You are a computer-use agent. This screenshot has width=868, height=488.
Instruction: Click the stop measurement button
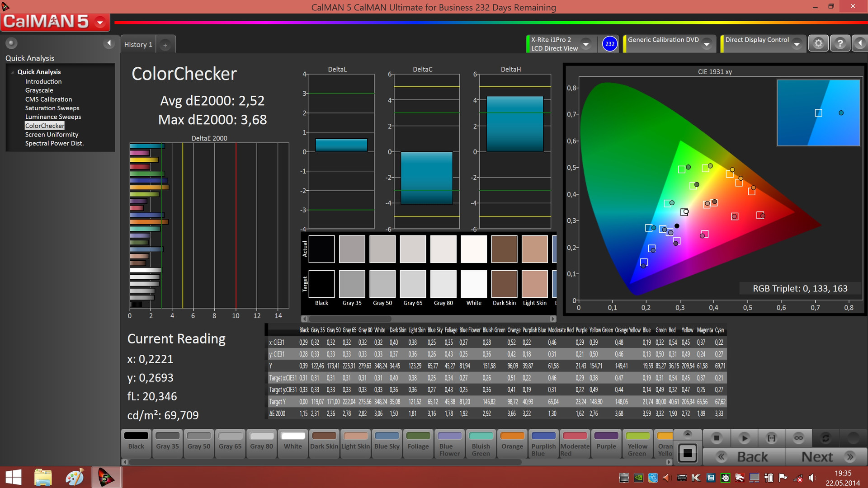pos(717,438)
